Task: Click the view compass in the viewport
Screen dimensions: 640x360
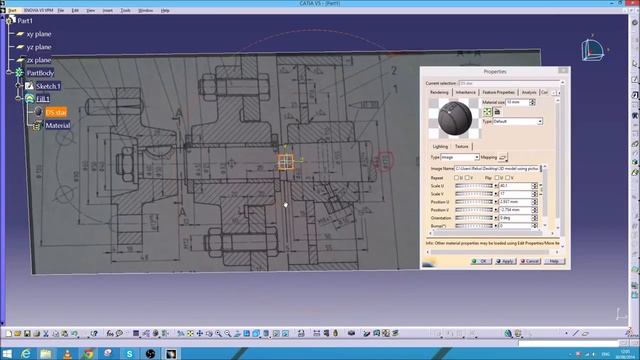Action: point(593,49)
